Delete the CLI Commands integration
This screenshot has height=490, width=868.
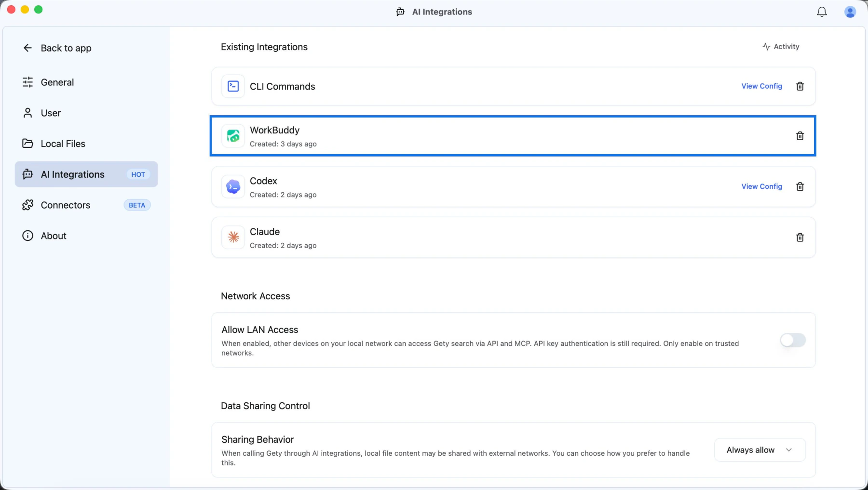coord(800,86)
